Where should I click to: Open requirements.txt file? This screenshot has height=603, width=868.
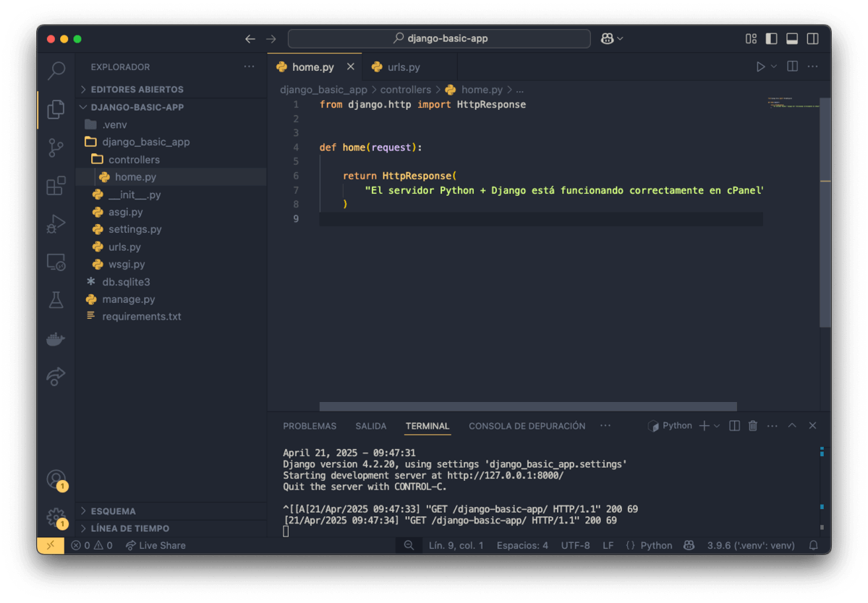(171, 317)
